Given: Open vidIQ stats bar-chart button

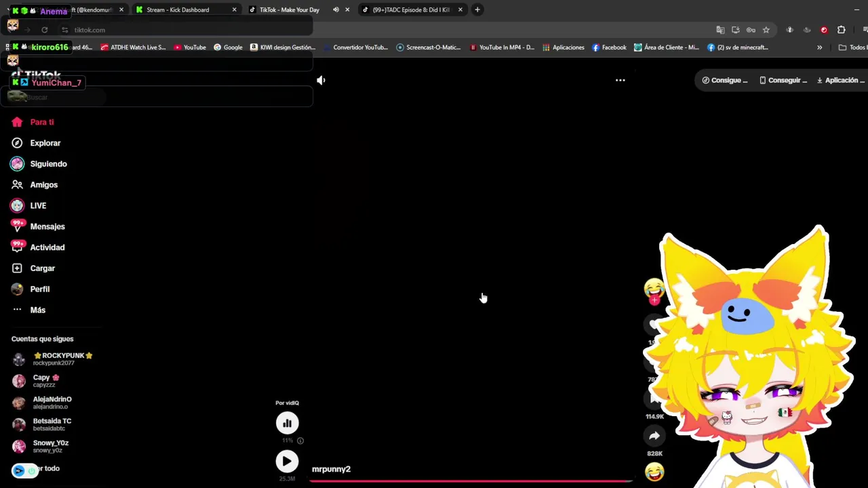Looking at the screenshot, I should (x=287, y=423).
